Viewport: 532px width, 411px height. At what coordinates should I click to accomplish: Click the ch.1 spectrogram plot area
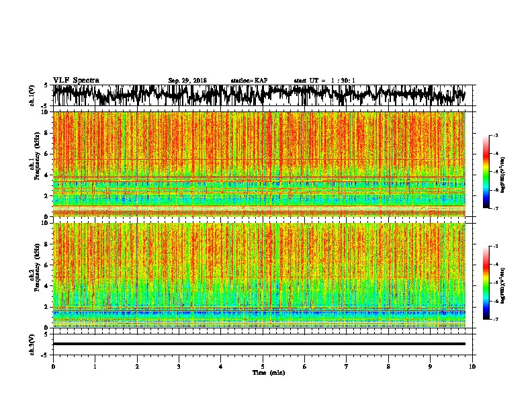(x=259, y=164)
